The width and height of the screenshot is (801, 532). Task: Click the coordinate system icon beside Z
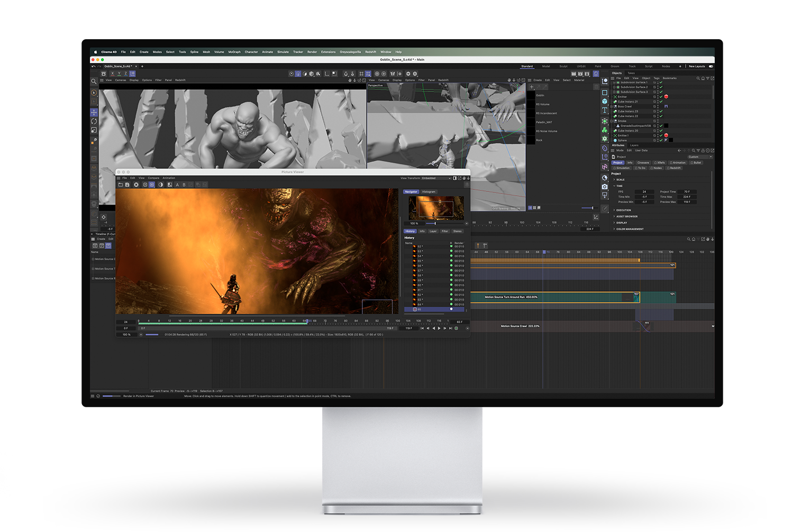(132, 74)
